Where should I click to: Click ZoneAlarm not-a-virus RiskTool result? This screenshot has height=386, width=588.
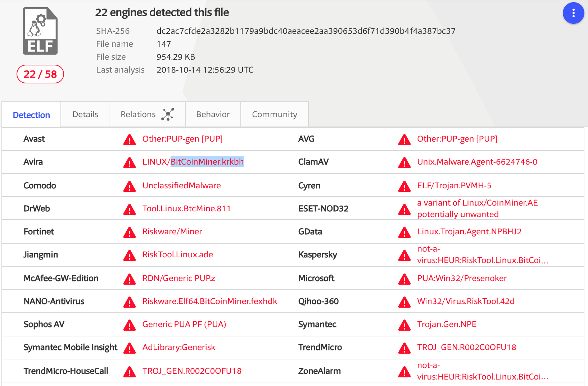click(x=483, y=371)
